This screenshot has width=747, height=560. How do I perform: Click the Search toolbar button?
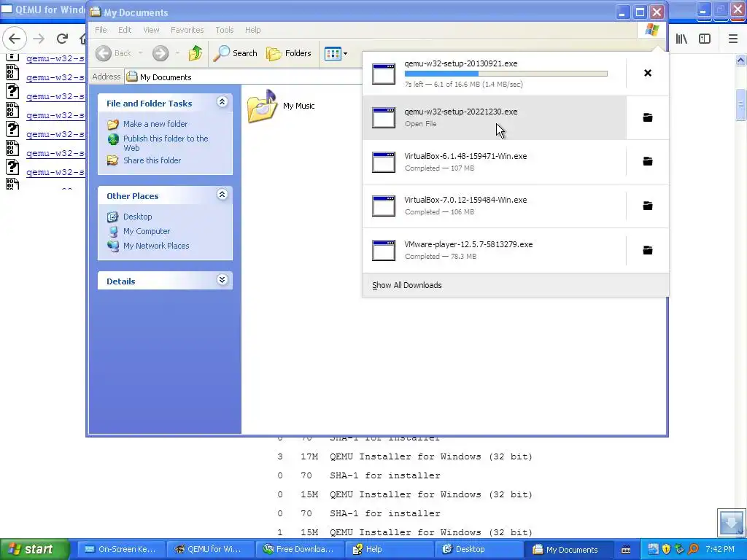236,53
